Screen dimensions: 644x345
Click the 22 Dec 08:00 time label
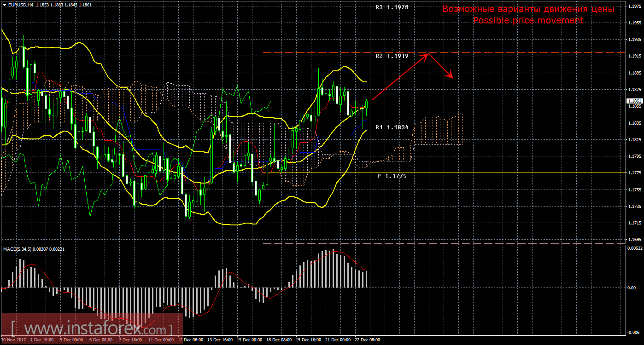point(367,341)
